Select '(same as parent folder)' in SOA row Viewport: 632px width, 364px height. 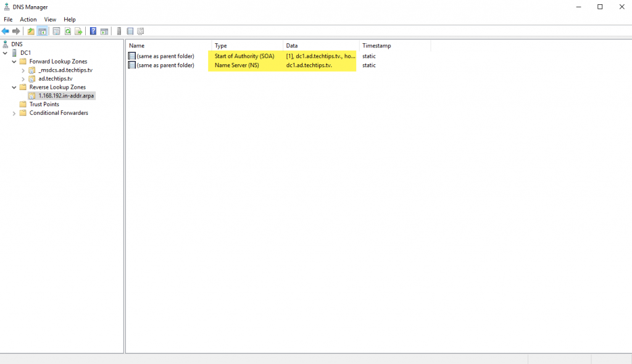tap(165, 56)
